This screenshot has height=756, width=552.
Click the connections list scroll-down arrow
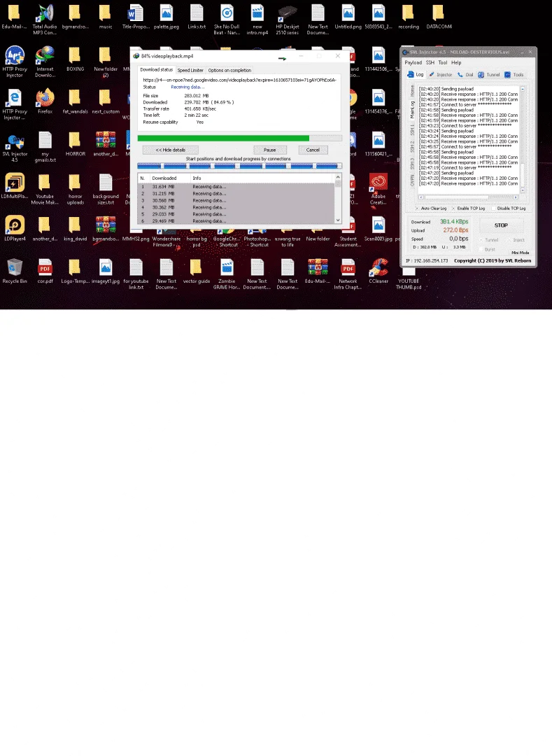point(338,220)
